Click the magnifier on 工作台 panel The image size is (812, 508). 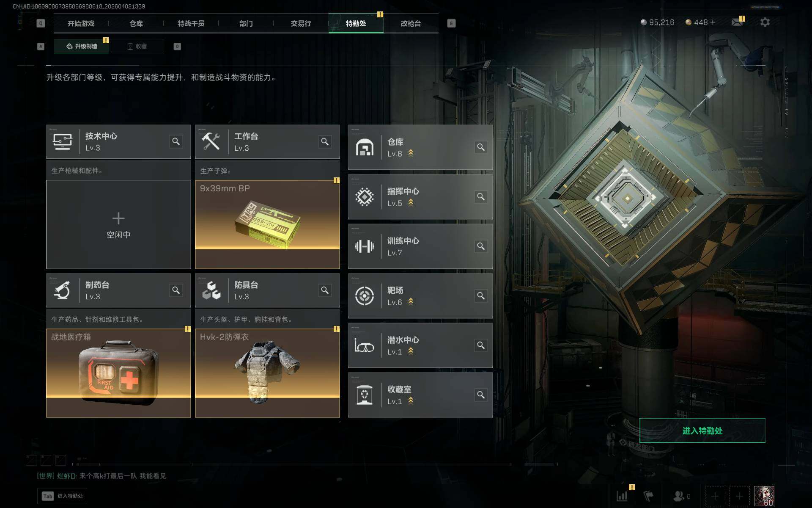325,141
